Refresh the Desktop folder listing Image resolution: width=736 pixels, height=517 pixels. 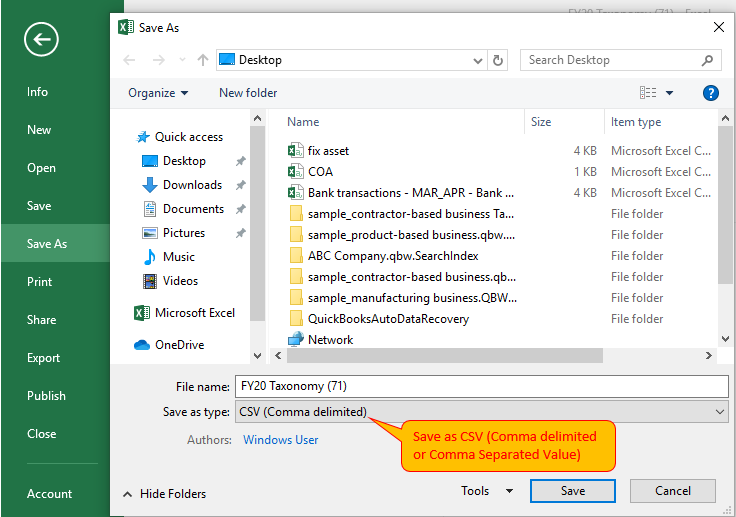click(x=498, y=60)
